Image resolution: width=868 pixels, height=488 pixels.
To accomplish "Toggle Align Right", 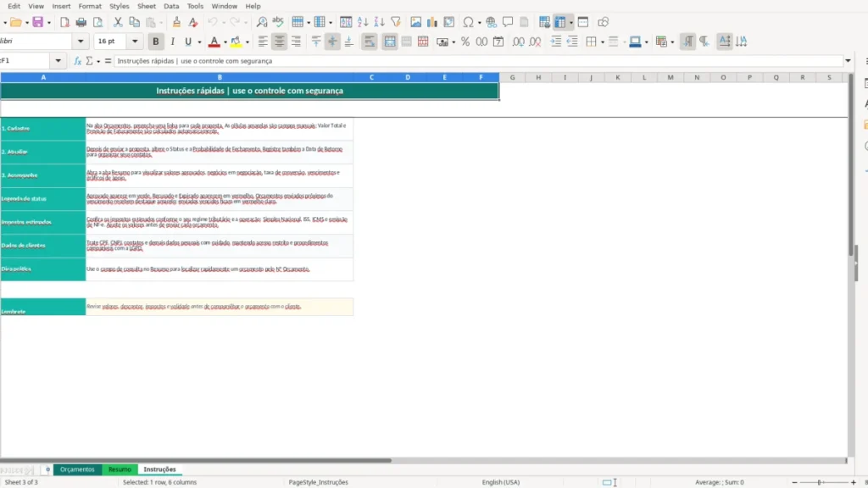I will click(x=296, y=42).
